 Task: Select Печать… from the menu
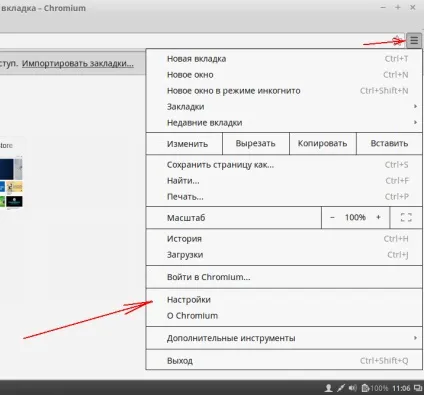[284, 197]
